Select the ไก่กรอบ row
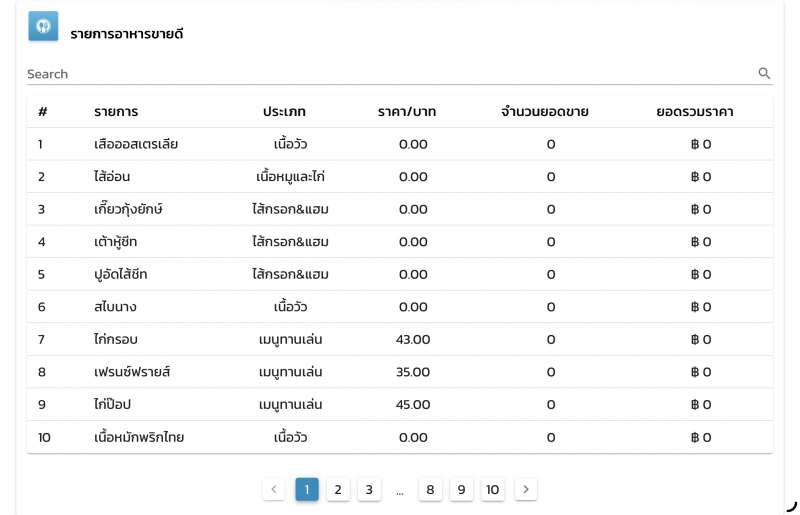The width and height of the screenshot is (800, 515). click(399, 339)
